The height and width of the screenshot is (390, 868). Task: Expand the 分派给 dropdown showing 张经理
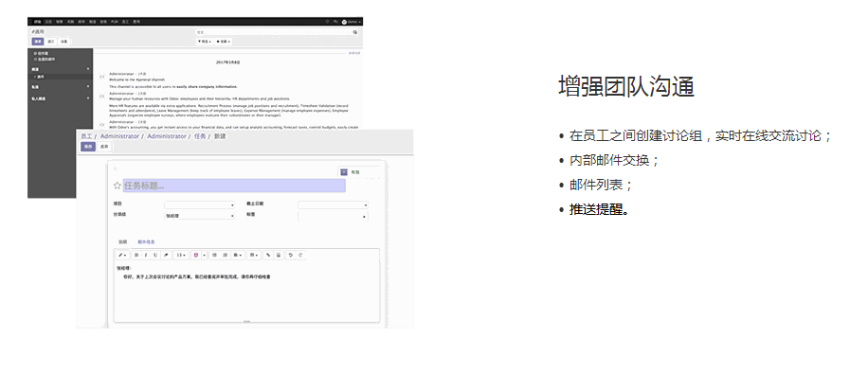tap(199, 216)
